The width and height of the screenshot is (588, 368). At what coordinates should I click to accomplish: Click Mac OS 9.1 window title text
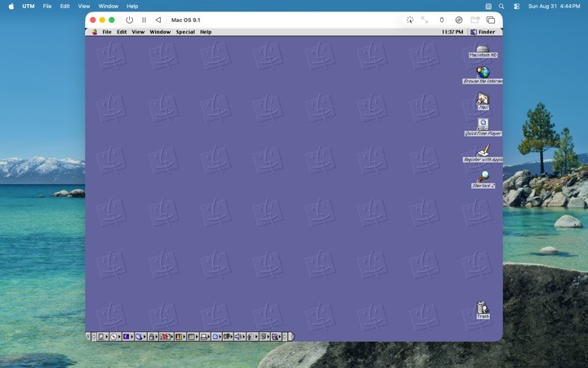[x=185, y=20]
